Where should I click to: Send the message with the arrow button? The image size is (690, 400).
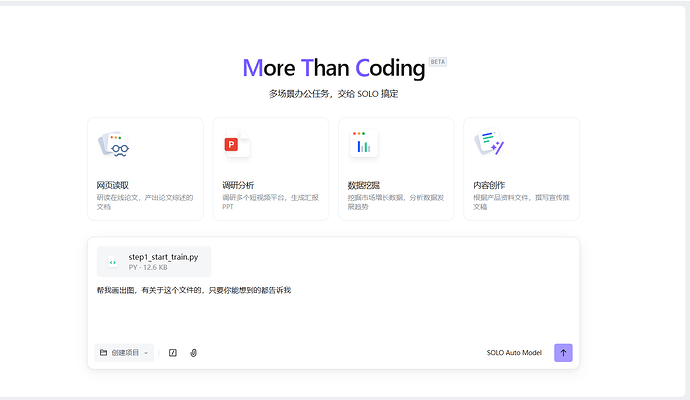coord(563,353)
